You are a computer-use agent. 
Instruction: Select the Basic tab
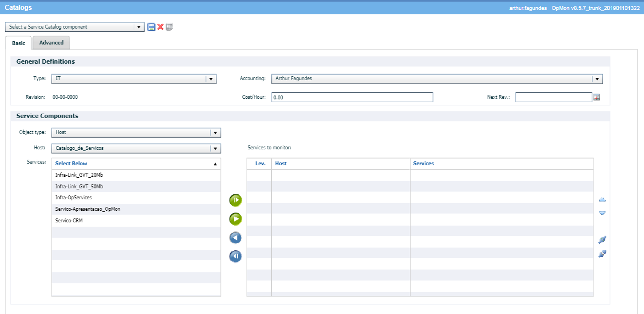point(19,43)
